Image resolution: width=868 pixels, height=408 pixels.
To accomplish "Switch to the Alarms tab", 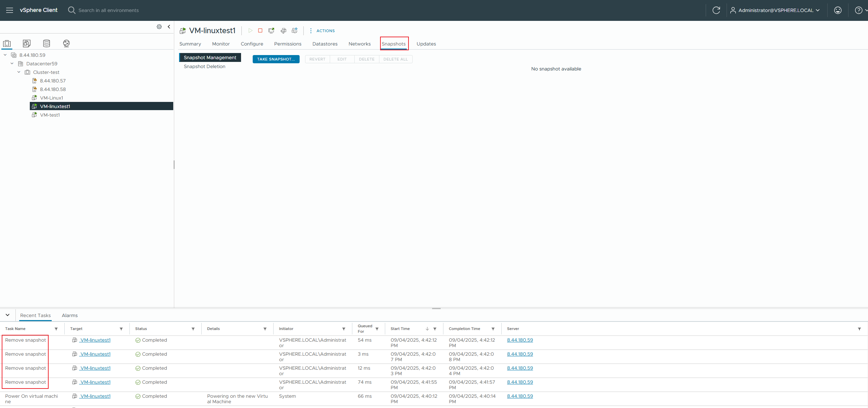I will [x=70, y=315].
